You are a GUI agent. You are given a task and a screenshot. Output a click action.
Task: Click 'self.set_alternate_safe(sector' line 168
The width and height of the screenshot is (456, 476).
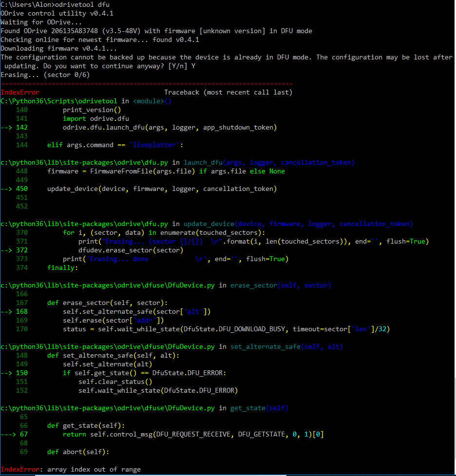136,312
